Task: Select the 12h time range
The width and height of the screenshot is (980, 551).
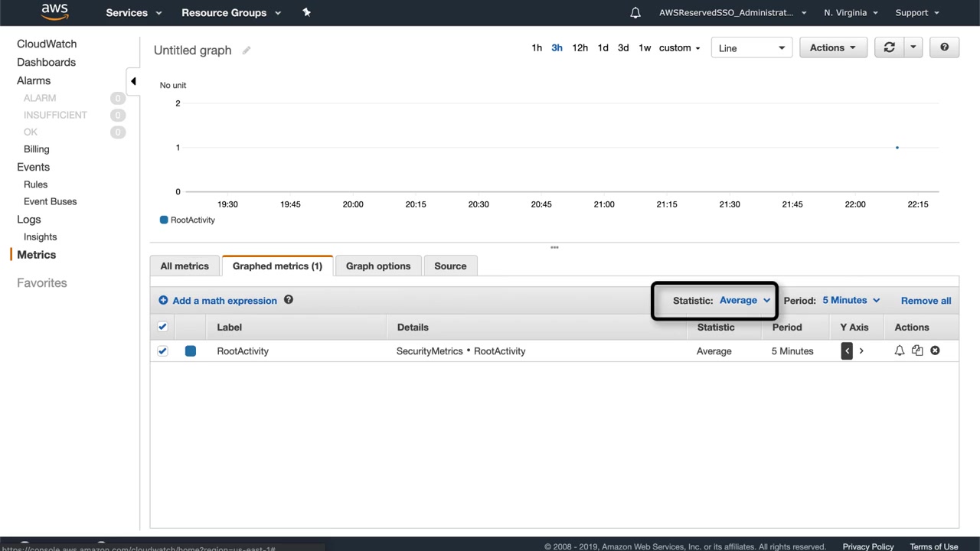Action: click(580, 47)
